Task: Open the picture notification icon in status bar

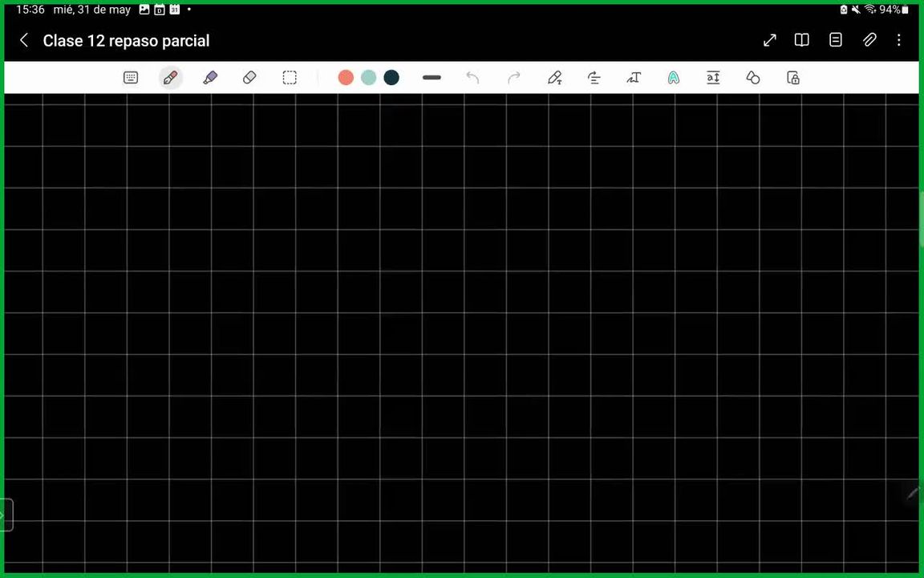Action: coord(144,10)
